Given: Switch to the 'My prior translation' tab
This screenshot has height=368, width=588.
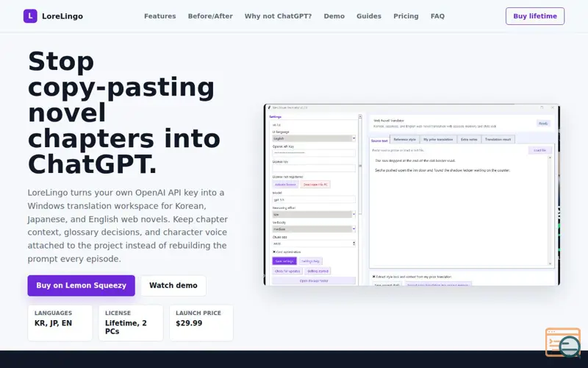Looking at the screenshot, I should 438,139.
